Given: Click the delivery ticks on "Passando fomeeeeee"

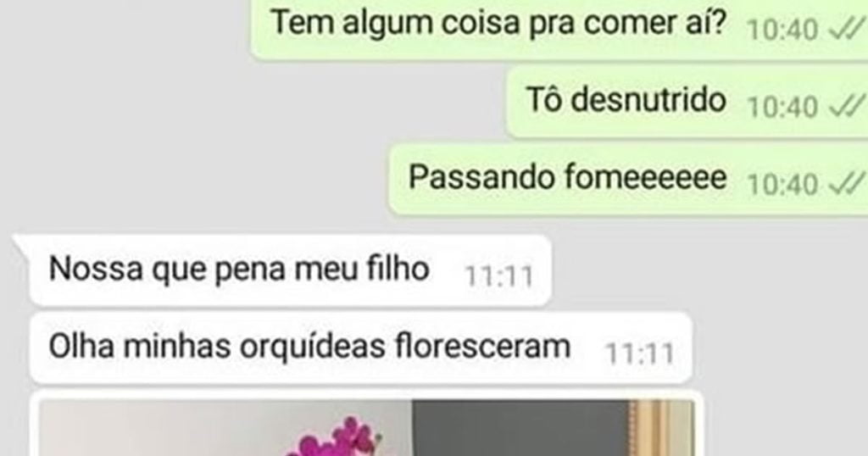Looking at the screenshot, I should (847, 182).
